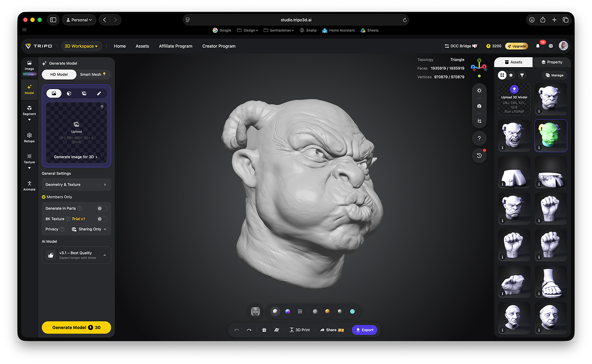
Task: Expand Geometry & Texture settings
Action: [76, 185]
